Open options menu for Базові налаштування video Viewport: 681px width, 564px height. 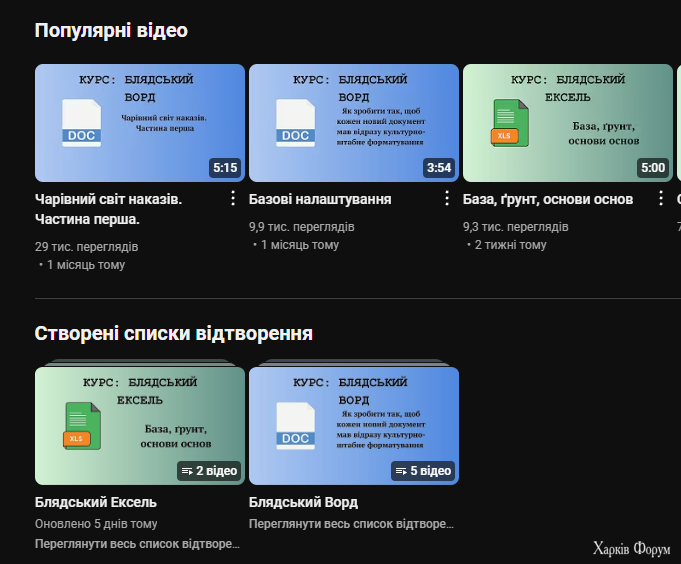tap(446, 198)
